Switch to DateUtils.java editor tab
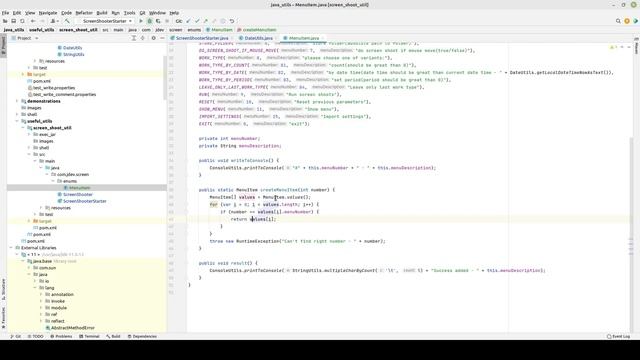Image resolution: width=640 pixels, height=360 pixels. point(258,38)
